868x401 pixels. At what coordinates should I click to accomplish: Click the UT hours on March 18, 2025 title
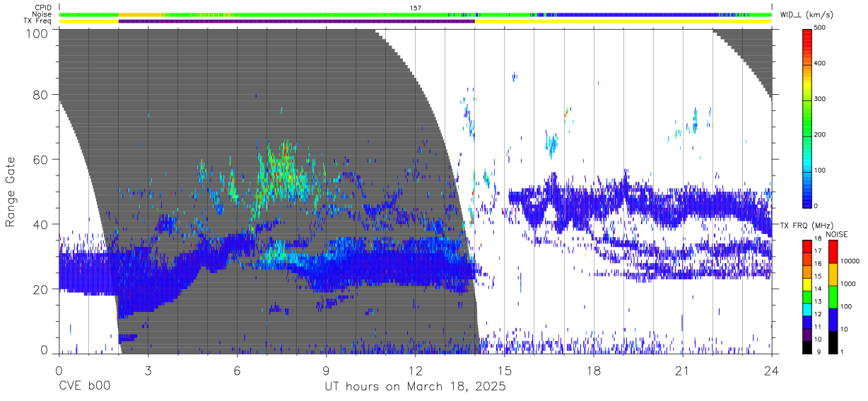[416, 388]
